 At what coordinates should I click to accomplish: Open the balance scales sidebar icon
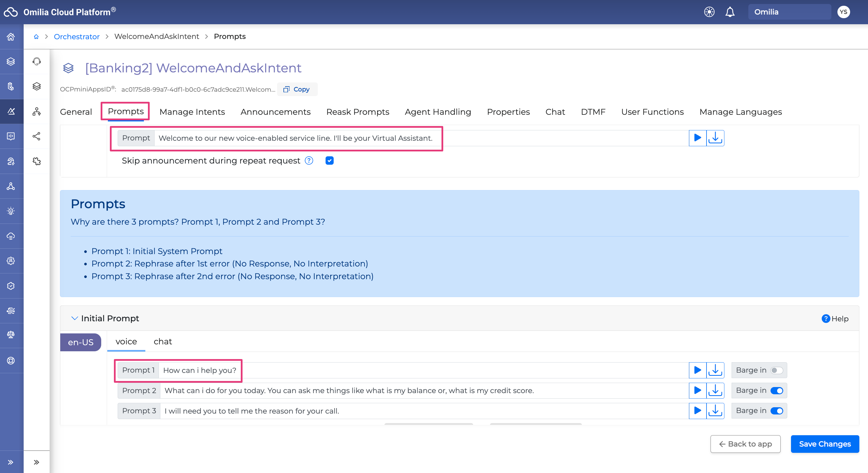coord(11,335)
